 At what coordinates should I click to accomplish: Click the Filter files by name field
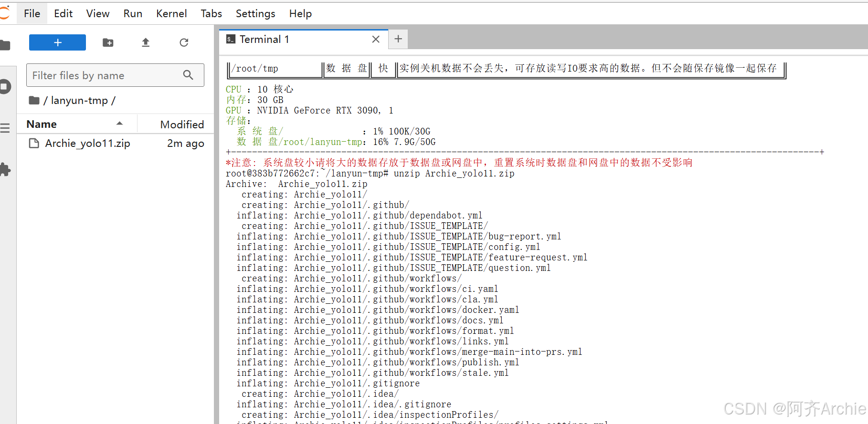[x=106, y=75]
